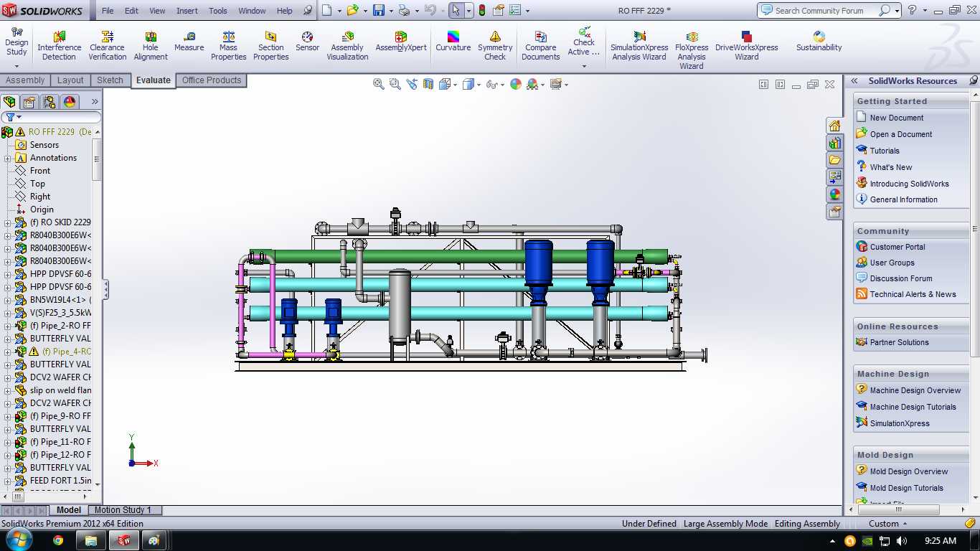Open Section Properties

click(270, 46)
